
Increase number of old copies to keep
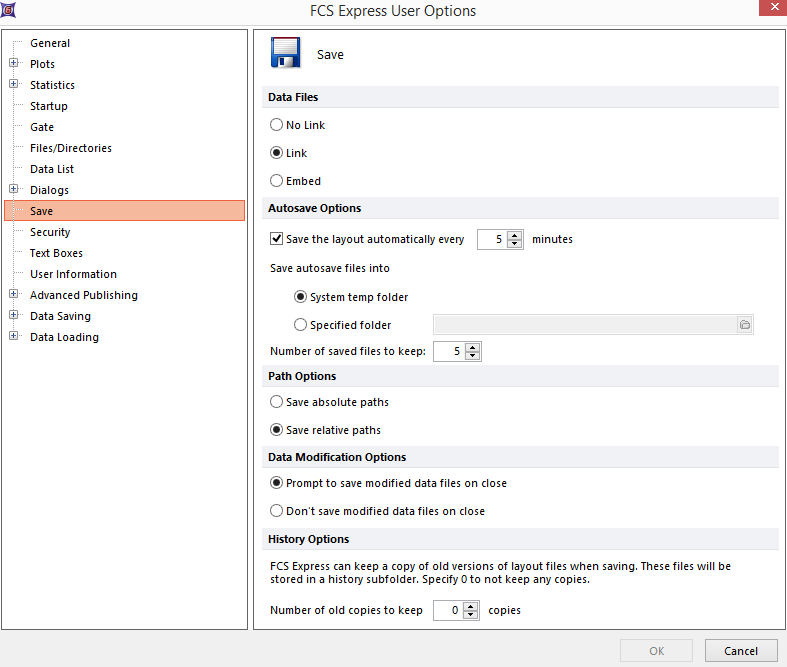point(472,605)
